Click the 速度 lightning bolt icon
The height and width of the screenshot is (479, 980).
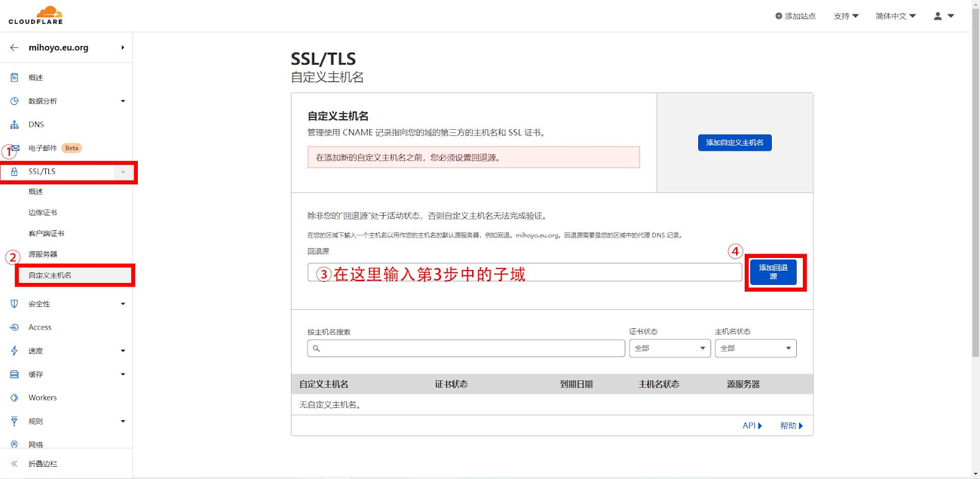coord(14,351)
